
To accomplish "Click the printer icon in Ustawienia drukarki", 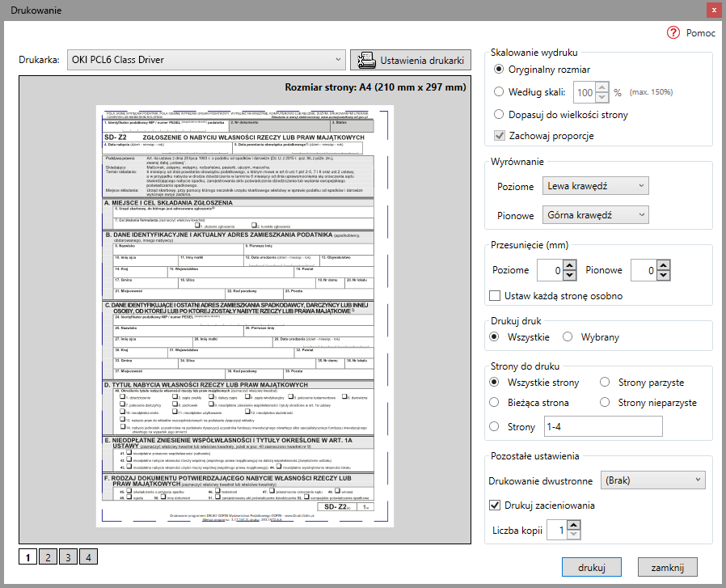I will point(366,60).
